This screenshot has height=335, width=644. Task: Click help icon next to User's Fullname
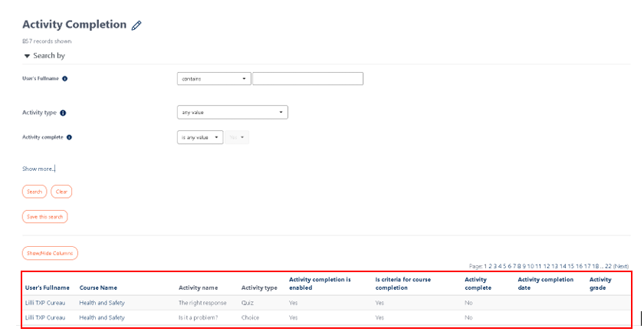coord(64,78)
